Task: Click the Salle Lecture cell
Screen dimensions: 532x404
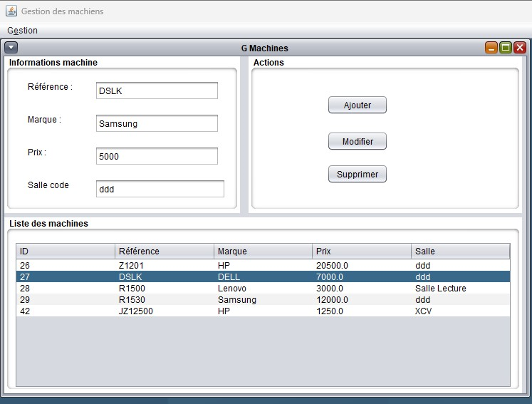Action: (x=460, y=289)
